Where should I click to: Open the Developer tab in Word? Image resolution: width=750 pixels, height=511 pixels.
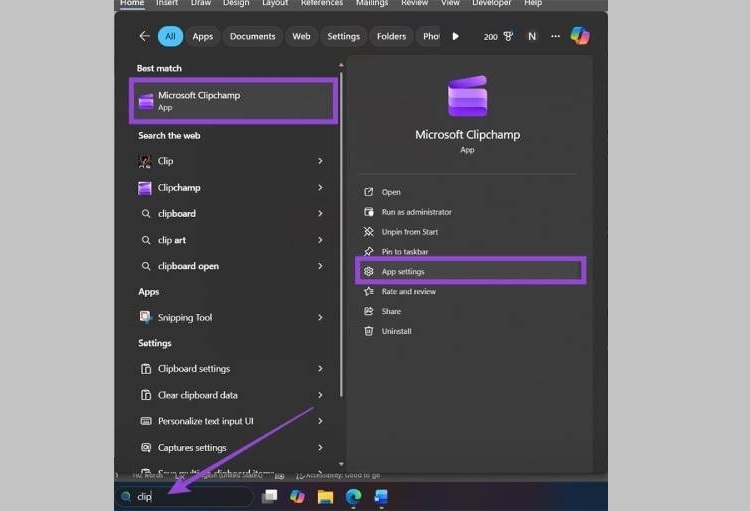pyautogui.click(x=491, y=3)
